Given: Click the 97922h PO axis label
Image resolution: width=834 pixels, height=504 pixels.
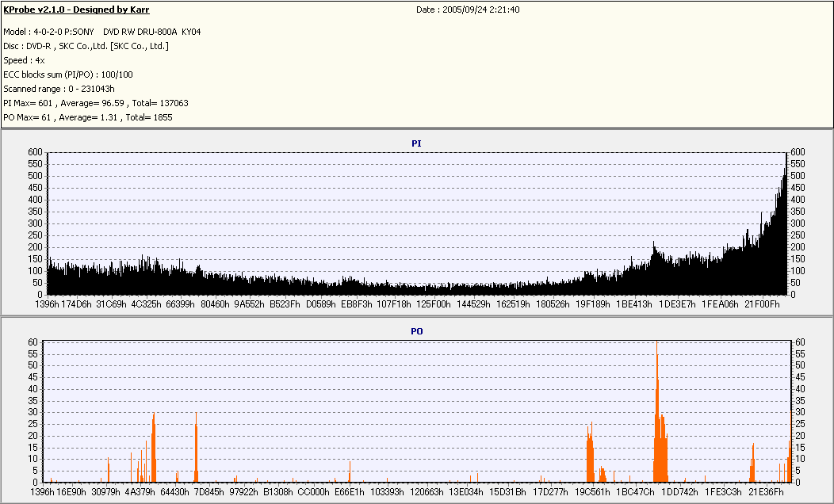Looking at the screenshot, I should coord(243,492).
